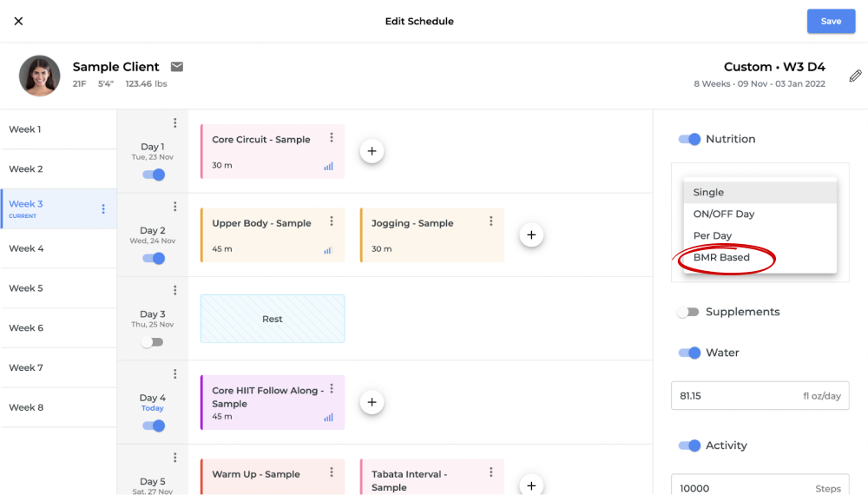The width and height of the screenshot is (868, 495).
Task: Choose ON/OFF Day nutrition option
Action: tap(723, 214)
